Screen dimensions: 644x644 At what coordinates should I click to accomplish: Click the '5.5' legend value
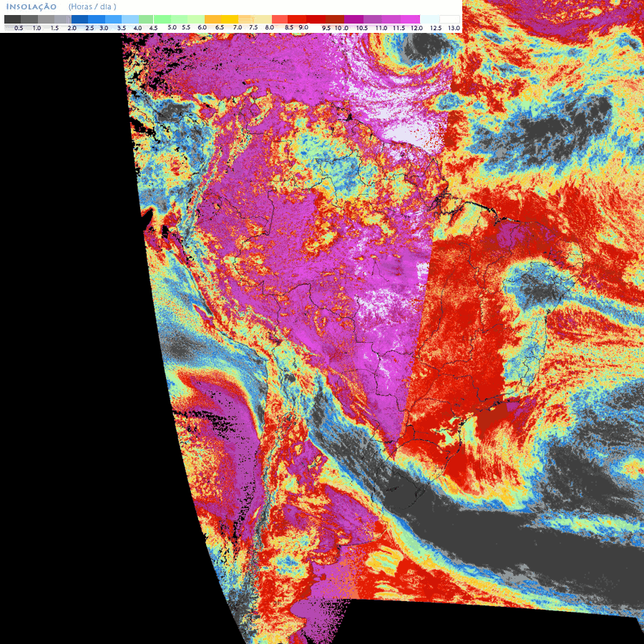coord(186,27)
